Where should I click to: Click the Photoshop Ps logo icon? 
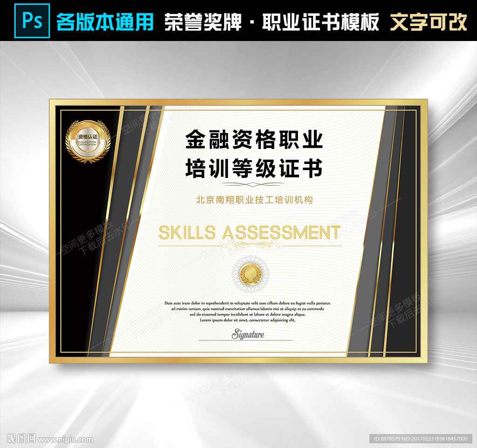[32, 20]
